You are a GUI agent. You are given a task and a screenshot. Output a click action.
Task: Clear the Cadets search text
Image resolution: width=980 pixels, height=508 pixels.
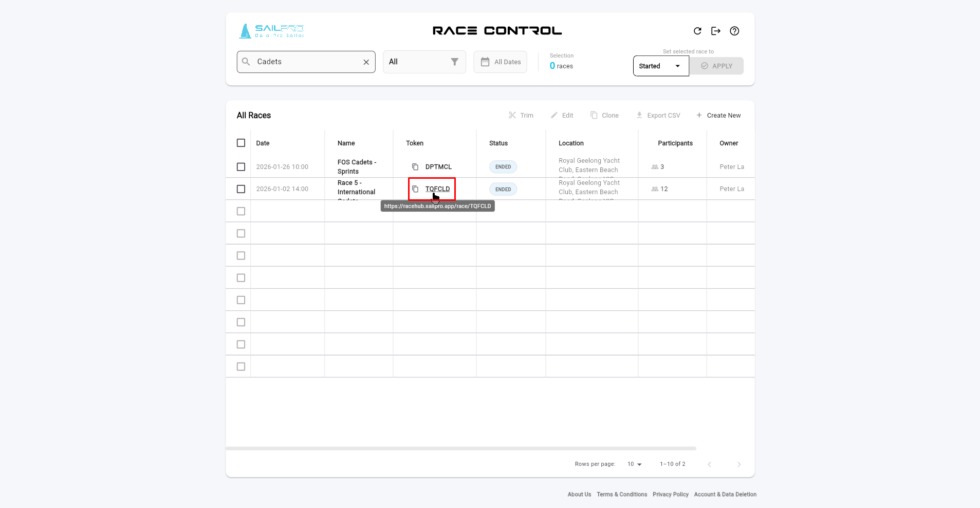coord(366,62)
